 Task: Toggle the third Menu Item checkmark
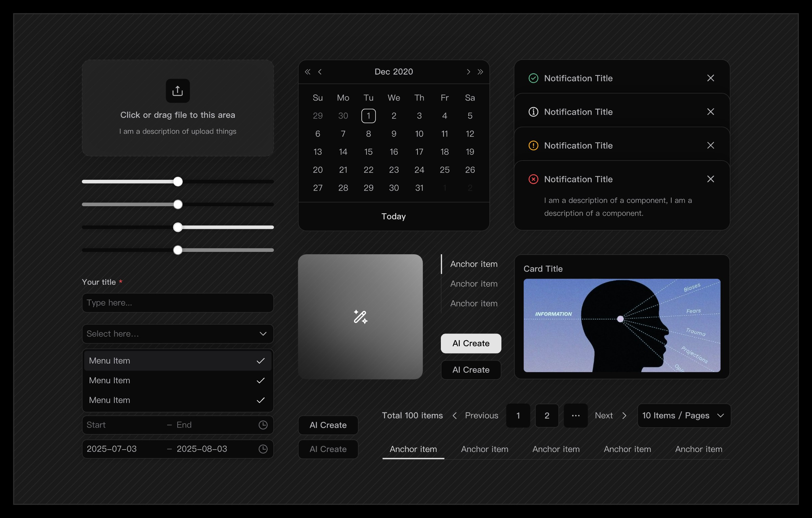coord(261,400)
